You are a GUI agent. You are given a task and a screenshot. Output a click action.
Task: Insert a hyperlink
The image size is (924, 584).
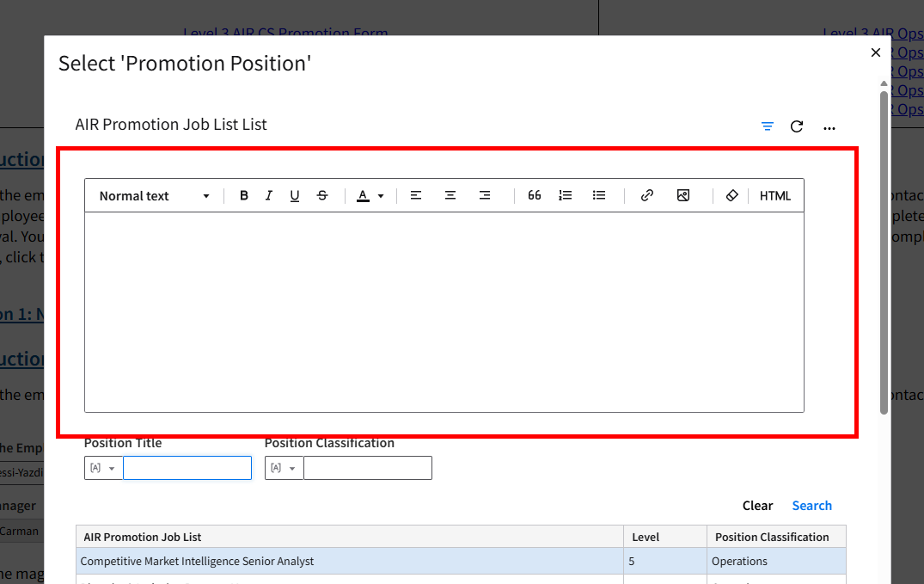[647, 195]
